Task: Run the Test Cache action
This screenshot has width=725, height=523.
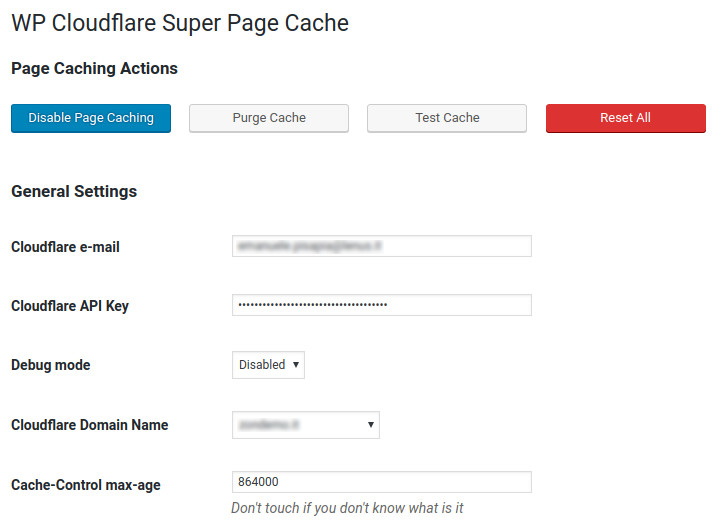Action: (447, 118)
